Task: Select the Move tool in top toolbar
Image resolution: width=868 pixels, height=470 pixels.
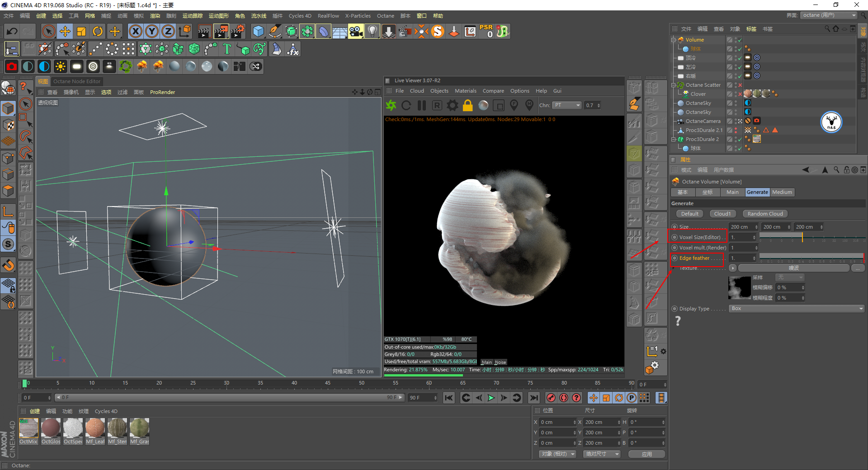Action: (65, 31)
